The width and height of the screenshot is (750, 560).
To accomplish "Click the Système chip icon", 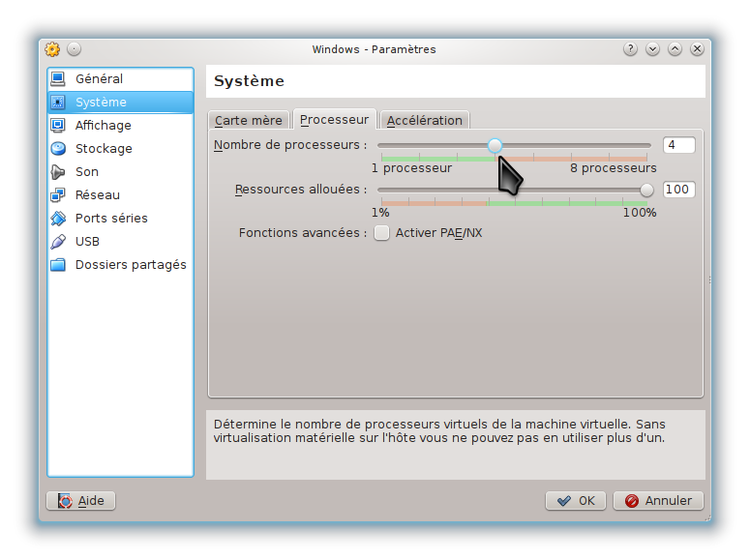I will point(58,102).
